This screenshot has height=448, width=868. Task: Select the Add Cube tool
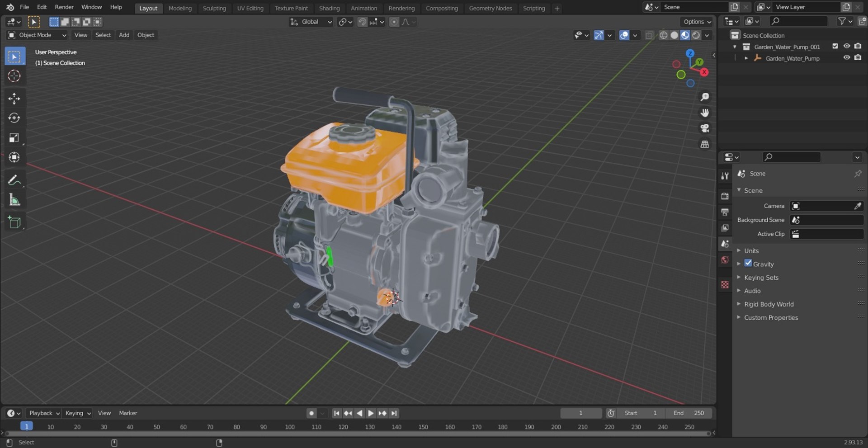(14, 222)
